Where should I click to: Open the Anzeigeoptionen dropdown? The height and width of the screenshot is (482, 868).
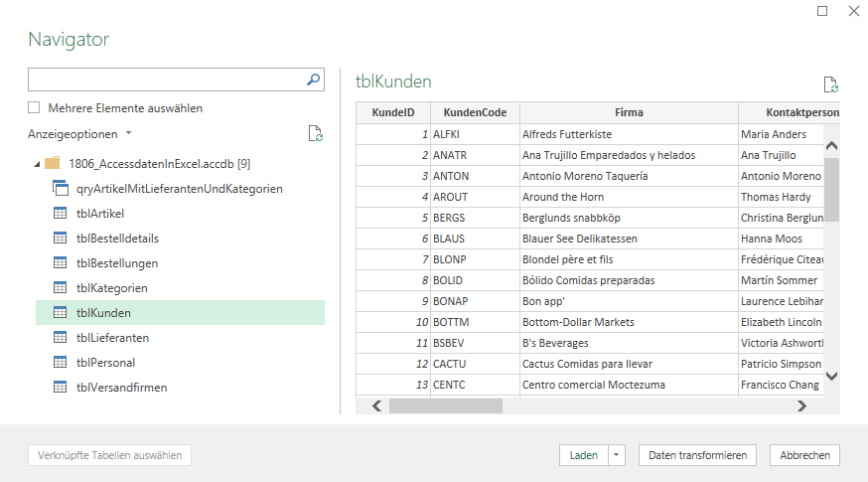[x=79, y=134]
